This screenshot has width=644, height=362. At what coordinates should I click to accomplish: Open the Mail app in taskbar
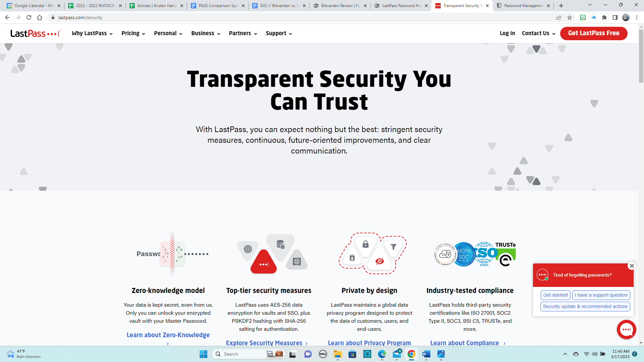tap(397, 354)
